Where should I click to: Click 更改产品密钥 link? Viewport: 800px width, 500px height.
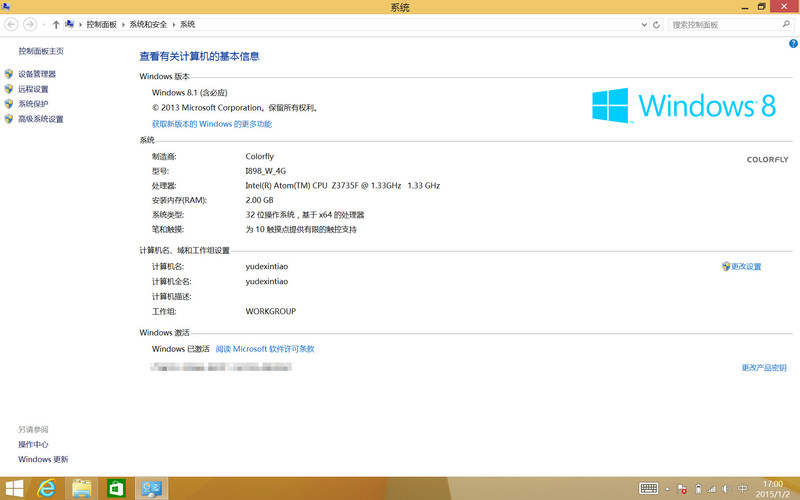(764, 368)
